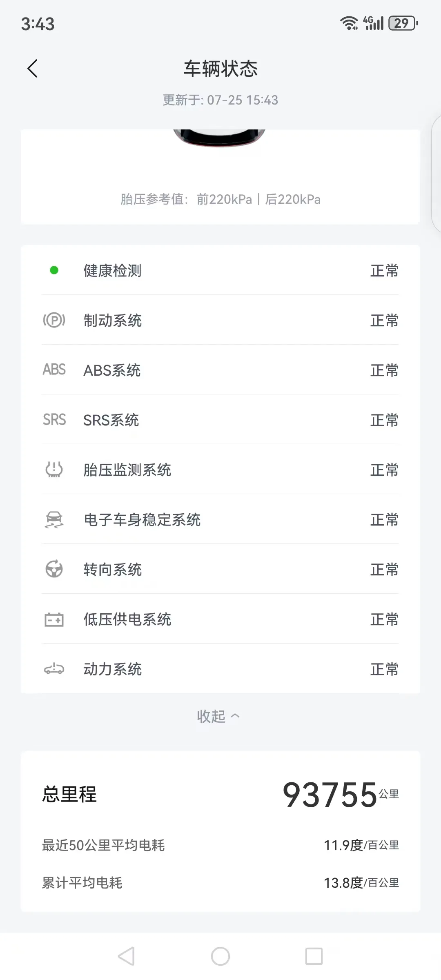
Task: Tap the tire pressure monitoring icon
Action: click(54, 470)
